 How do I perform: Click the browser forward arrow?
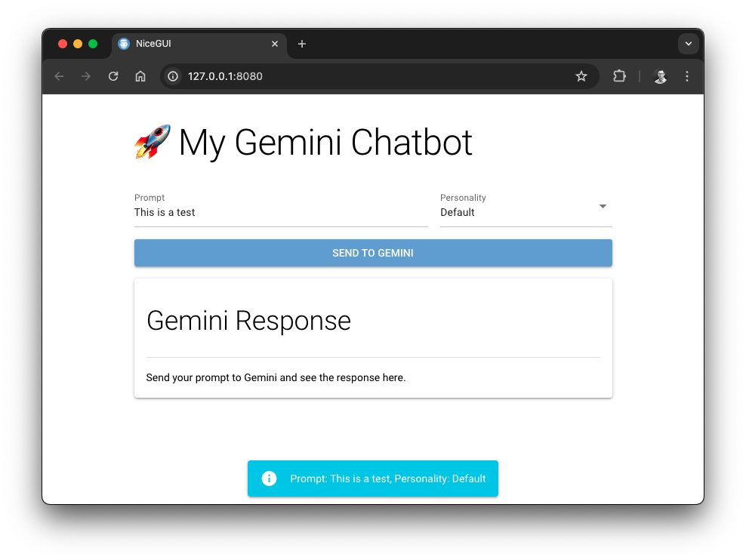point(86,76)
